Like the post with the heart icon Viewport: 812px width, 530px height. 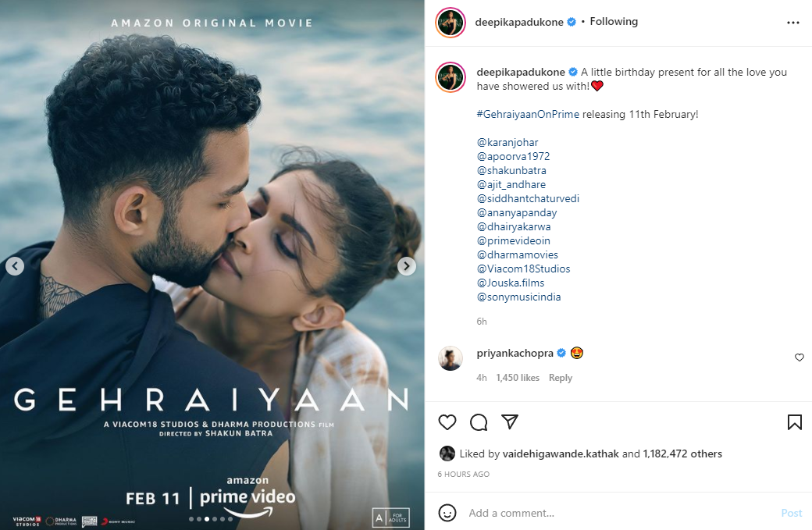click(x=447, y=422)
